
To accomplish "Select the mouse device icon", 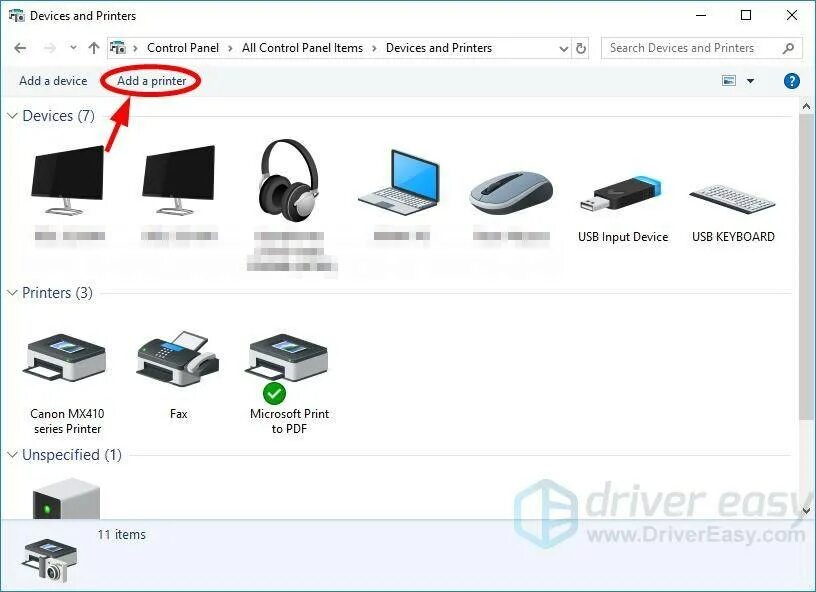I will (511, 193).
